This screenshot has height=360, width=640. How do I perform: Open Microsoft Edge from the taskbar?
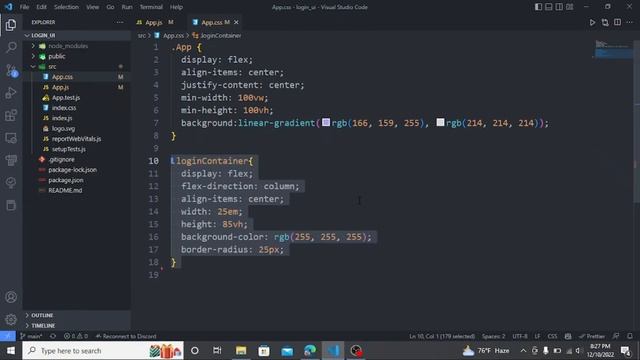point(310,351)
